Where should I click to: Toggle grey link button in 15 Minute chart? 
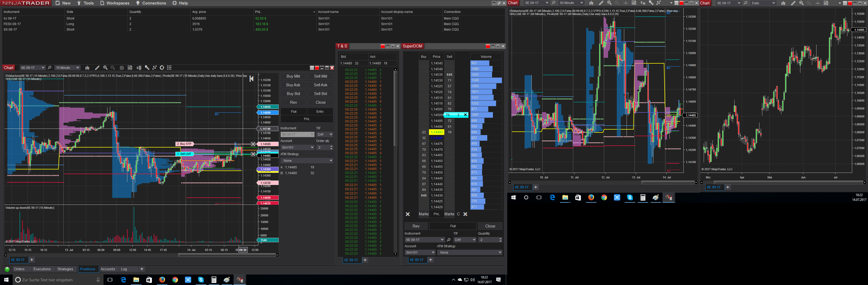[x=312, y=68]
